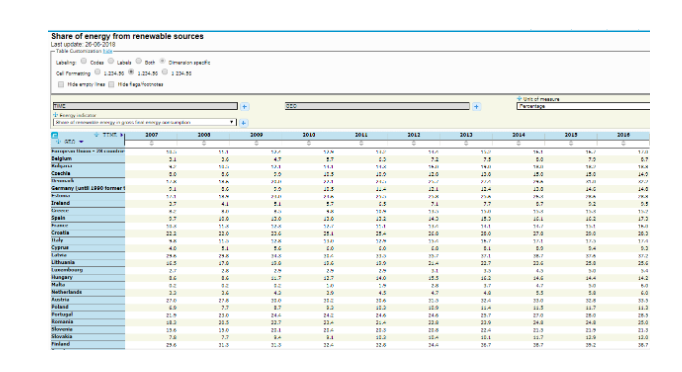The width and height of the screenshot is (682, 372).
Task: Select the Poland row label
Action: 60,307
